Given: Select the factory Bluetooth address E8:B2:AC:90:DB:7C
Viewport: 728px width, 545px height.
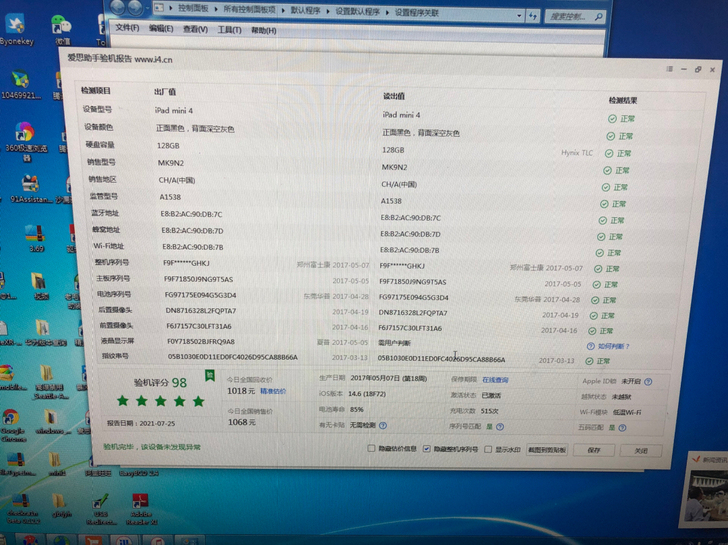Looking at the screenshot, I should [191, 214].
